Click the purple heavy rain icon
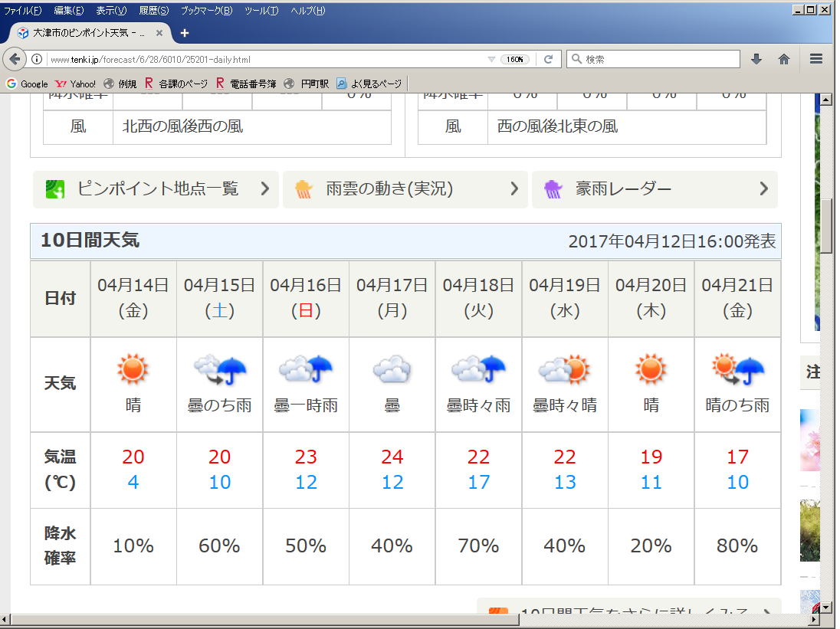840x629 pixels. pos(553,189)
